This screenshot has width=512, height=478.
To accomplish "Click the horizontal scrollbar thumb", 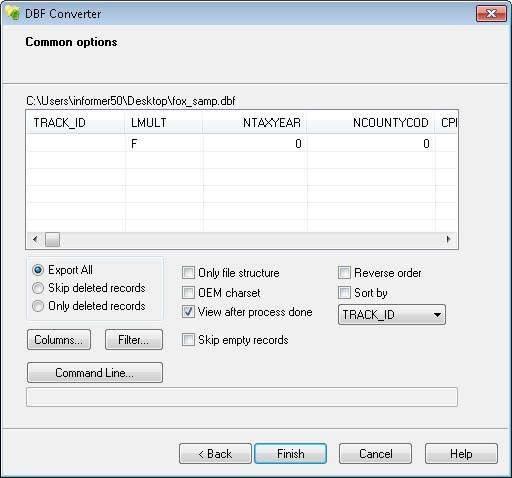I will [52, 239].
